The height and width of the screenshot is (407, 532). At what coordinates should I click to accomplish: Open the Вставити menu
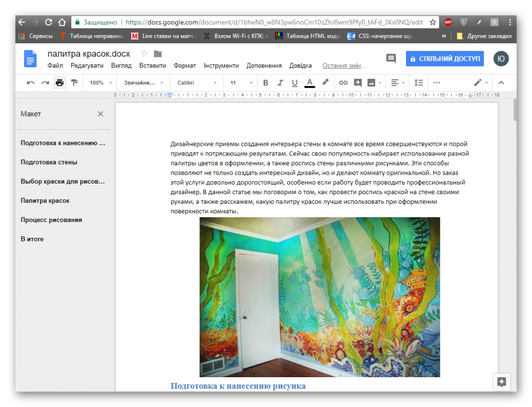coord(152,66)
